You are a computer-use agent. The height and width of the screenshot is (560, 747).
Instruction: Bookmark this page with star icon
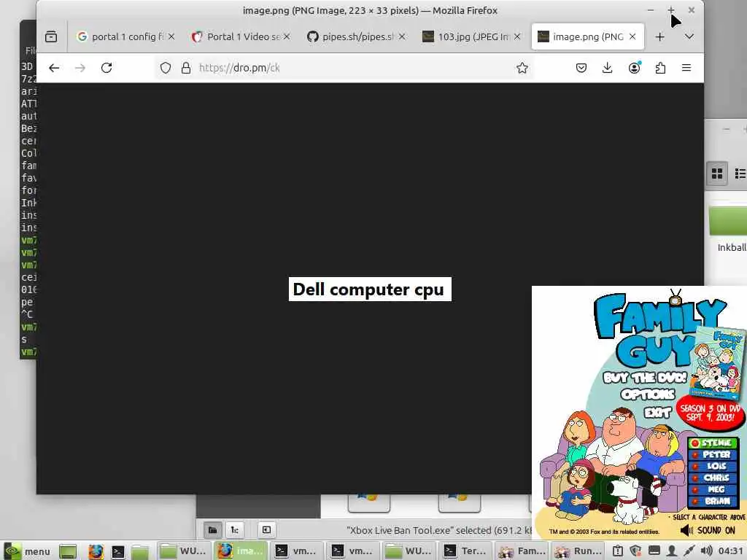point(522,68)
